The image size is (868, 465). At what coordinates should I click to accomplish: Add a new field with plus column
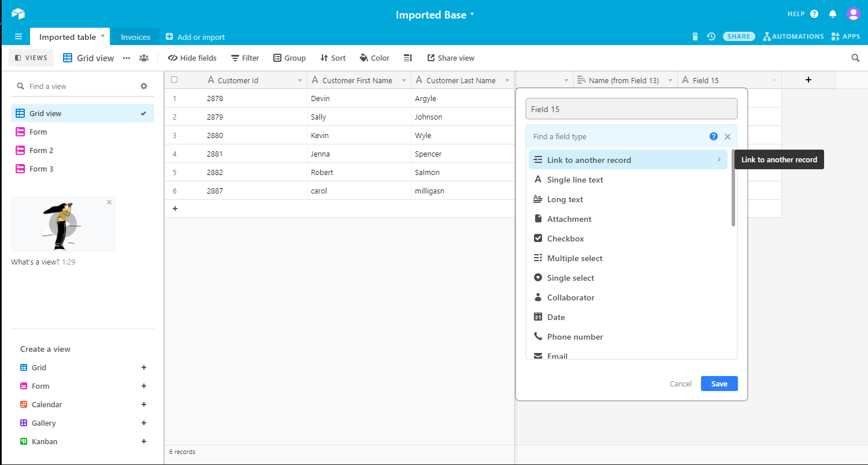tap(808, 80)
